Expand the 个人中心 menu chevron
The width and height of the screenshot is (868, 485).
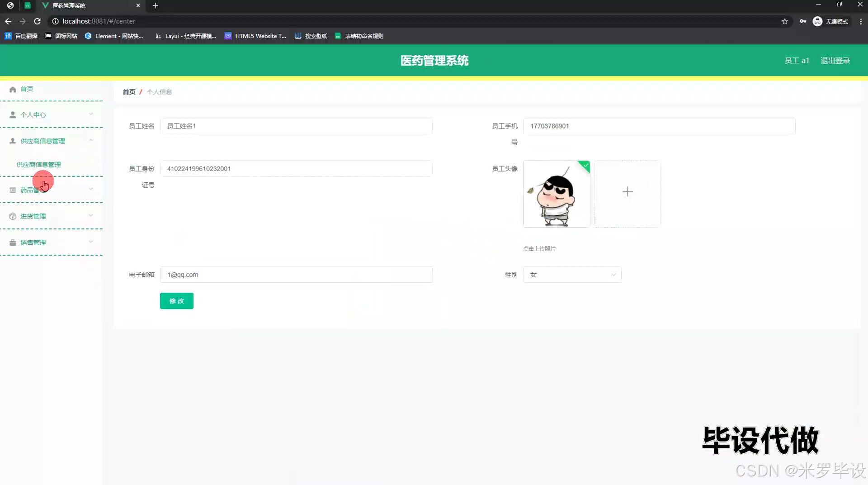(x=91, y=114)
